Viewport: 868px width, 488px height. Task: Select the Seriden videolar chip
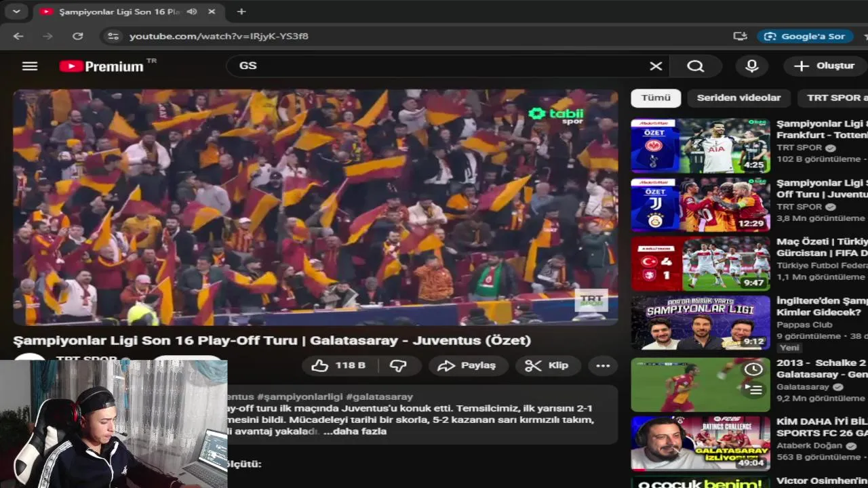pos(738,98)
